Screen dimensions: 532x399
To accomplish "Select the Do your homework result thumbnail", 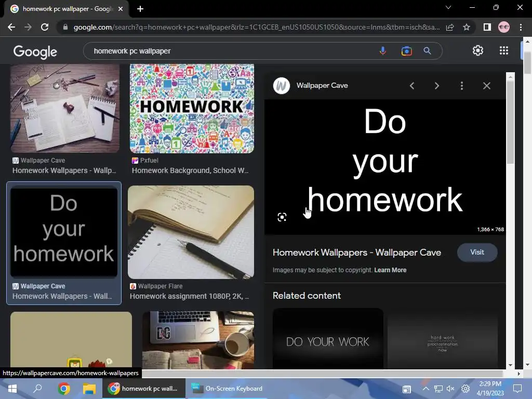I will tap(64, 232).
